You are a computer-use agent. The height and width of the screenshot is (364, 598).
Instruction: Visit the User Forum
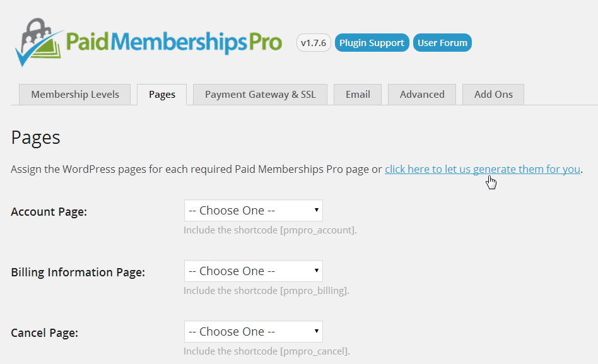click(x=442, y=42)
